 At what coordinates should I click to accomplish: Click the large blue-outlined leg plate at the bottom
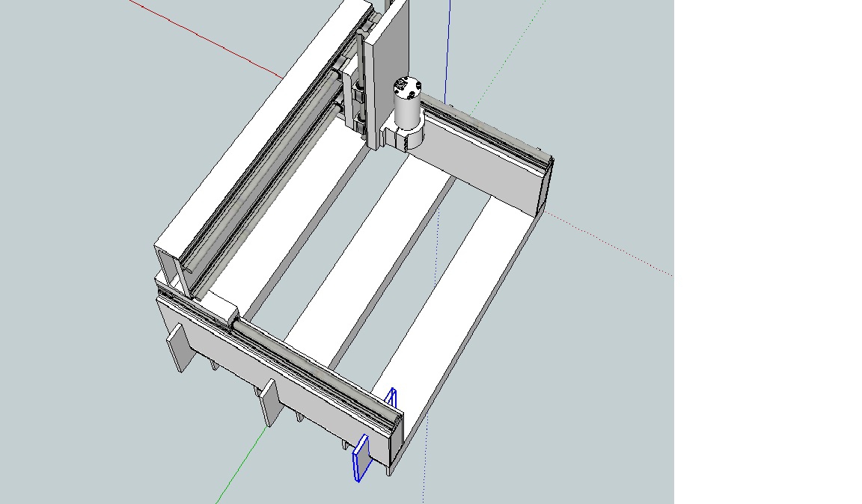(361, 458)
